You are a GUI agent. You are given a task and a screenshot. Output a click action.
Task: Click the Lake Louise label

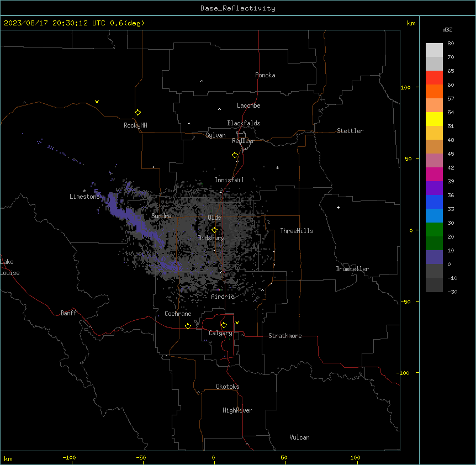tap(10, 267)
